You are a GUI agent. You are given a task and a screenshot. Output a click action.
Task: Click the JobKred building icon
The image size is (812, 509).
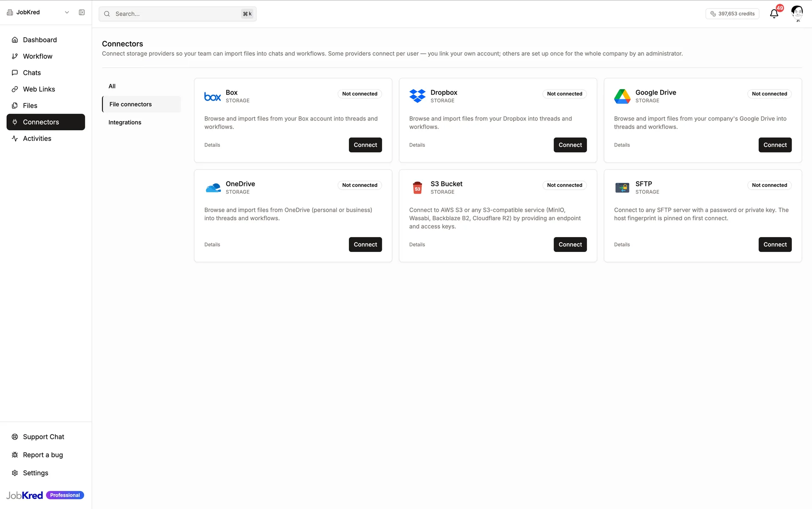[x=10, y=12]
